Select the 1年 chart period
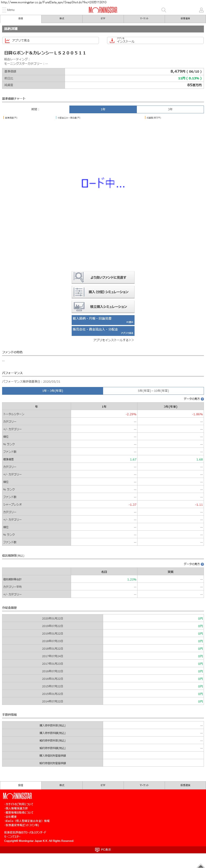 [103, 109]
